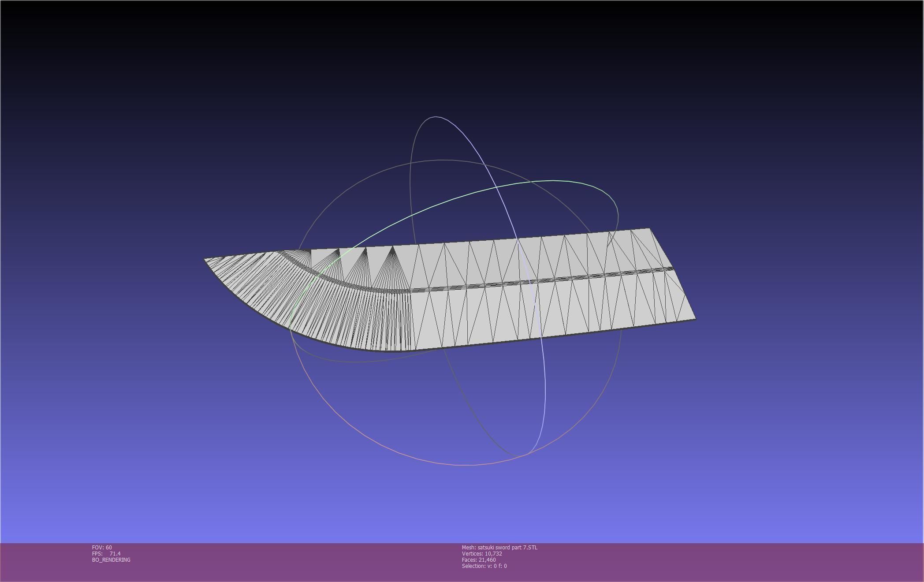The image size is (924, 582).
Task: Click the Selection: v: 0 f: 0 text
Action: pyautogui.click(x=484, y=566)
